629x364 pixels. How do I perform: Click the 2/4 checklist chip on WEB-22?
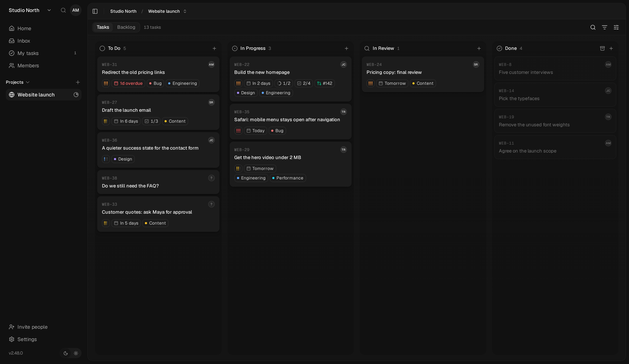pyautogui.click(x=304, y=83)
